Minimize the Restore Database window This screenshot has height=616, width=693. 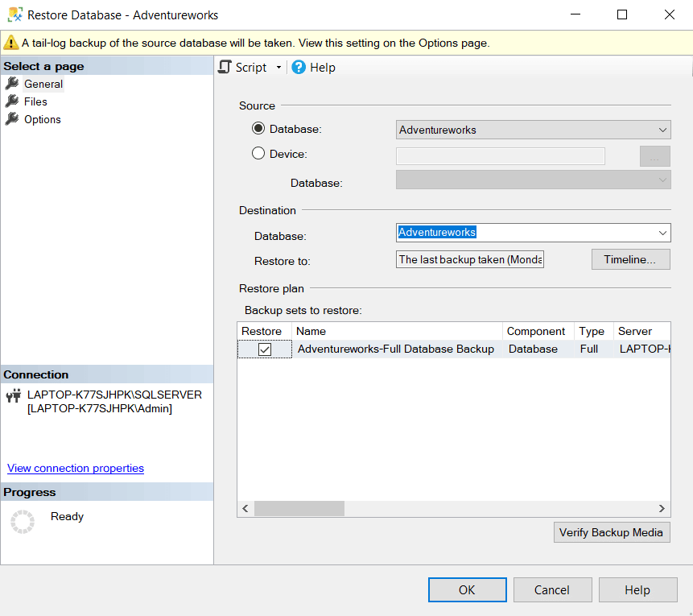pyautogui.click(x=575, y=14)
